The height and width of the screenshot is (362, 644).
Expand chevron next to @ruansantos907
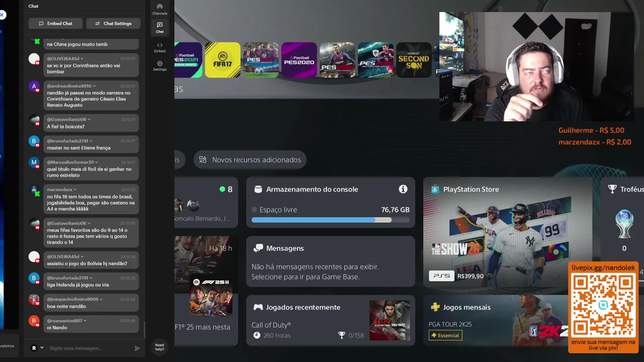tap(85, 321)
